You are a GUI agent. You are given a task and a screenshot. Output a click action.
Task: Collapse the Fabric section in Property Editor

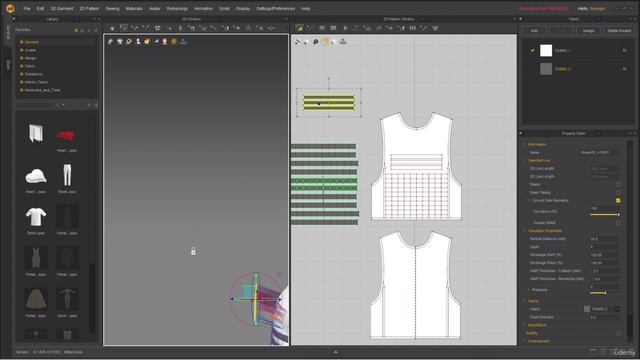click(x=525, y=301)
